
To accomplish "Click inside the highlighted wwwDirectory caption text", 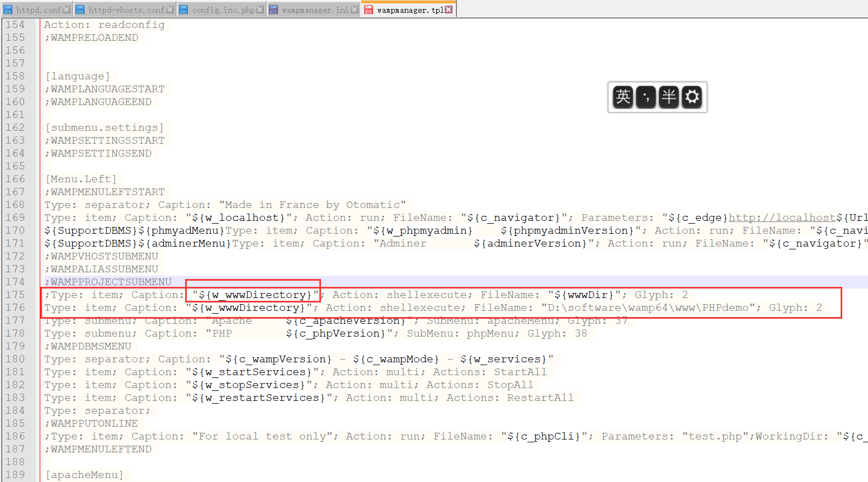I will pos(252,294).
